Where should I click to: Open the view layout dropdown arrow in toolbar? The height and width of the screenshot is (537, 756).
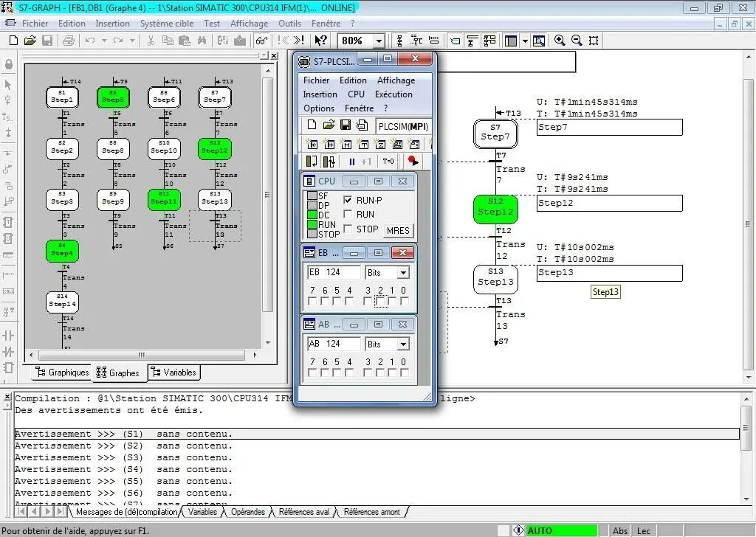point(525,41)
